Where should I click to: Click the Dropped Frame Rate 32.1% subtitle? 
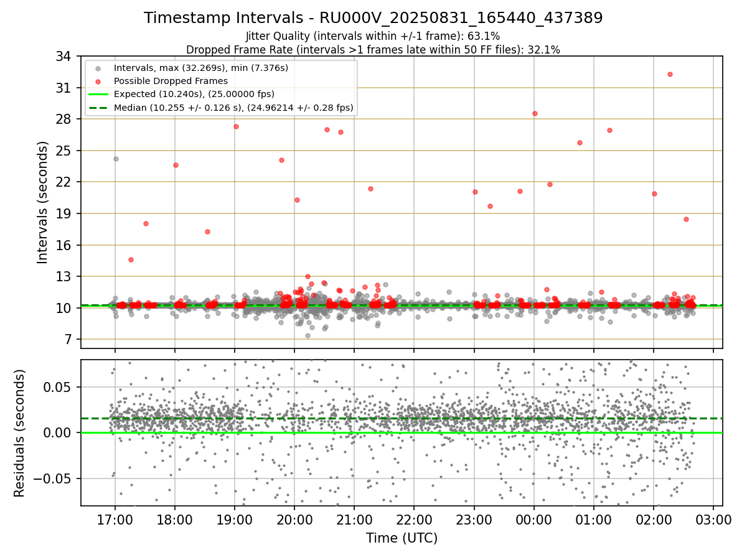click(374, 50)
